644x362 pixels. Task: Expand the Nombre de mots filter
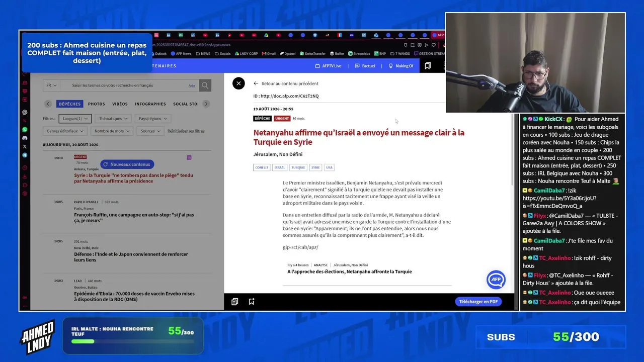tap(112, 131)
